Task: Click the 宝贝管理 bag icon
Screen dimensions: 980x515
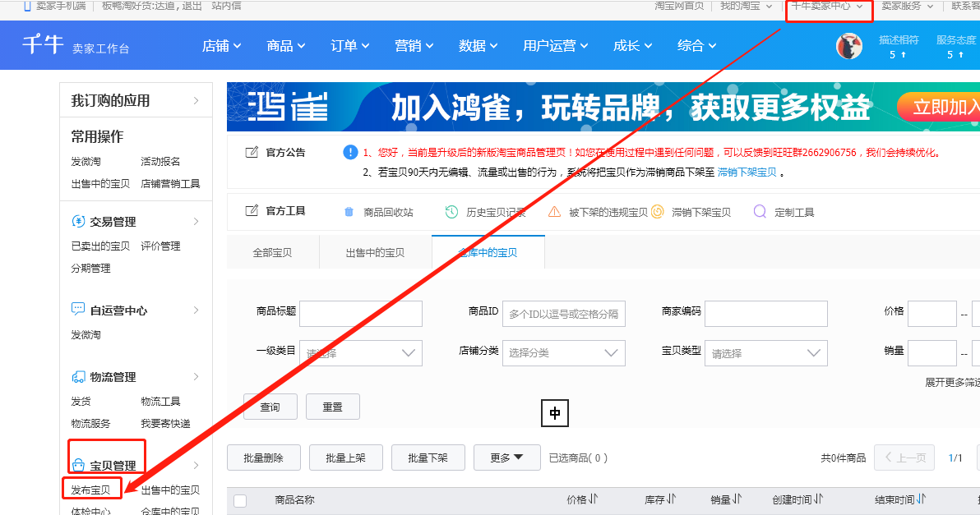Action: [x=78, y=465]
